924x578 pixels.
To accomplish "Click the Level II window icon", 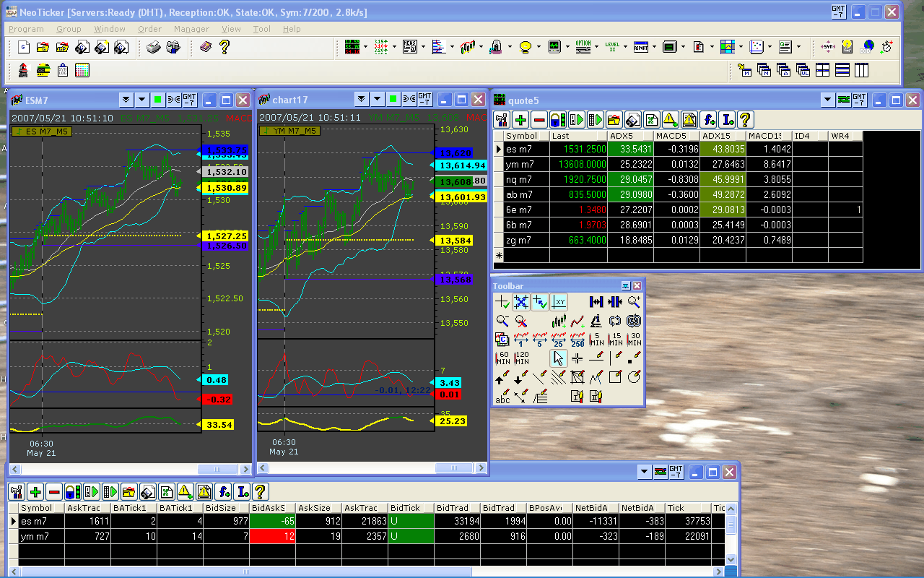I will tap(612, 47).
